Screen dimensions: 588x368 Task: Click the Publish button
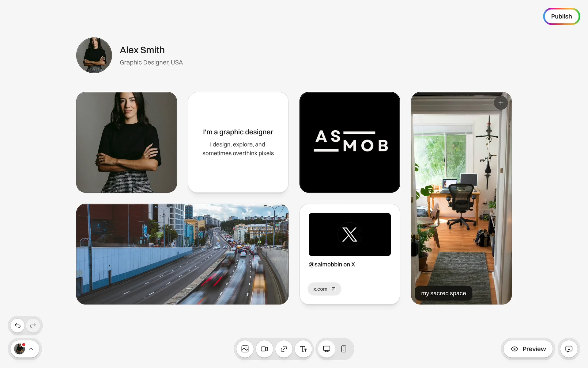561,17
